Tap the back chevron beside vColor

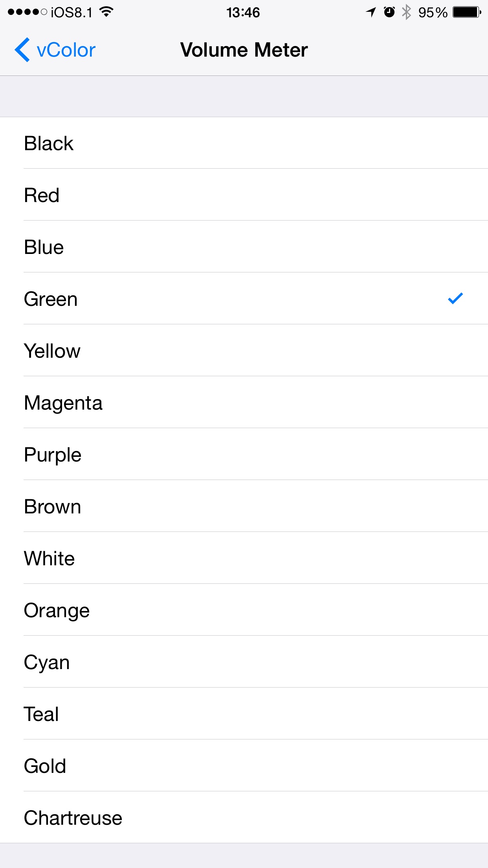(x=22, y=50)
